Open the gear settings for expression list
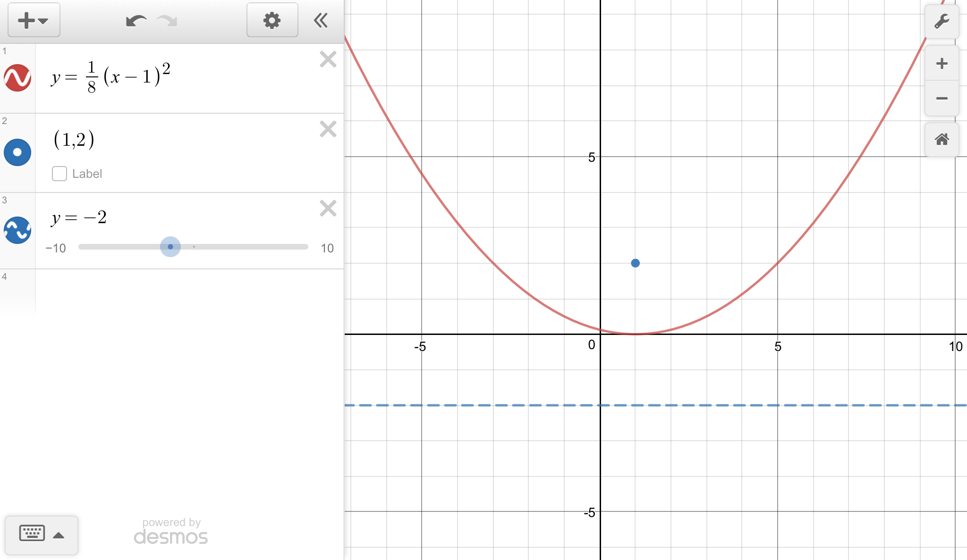967x560 pixels. (272, 20)
